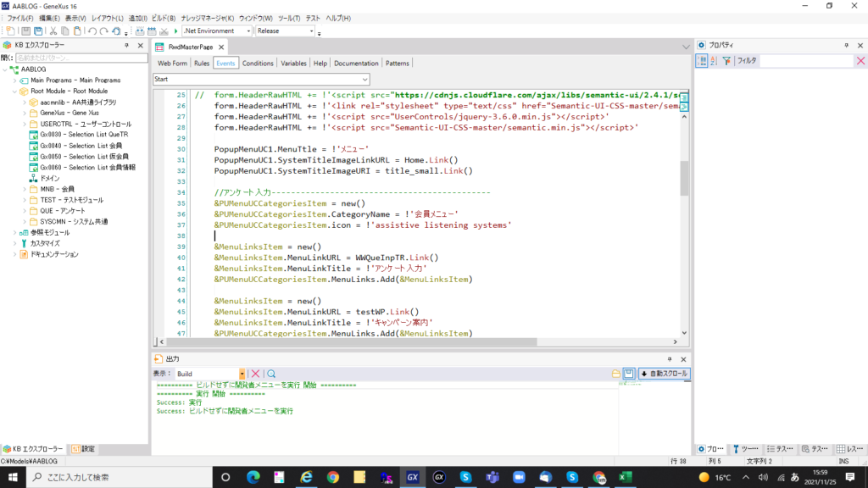Image resolution: width=868 pixels, height=488 pixels.
Task: Collapse the Root Module node
Action: pyautogui.click(x=15, y=91)
